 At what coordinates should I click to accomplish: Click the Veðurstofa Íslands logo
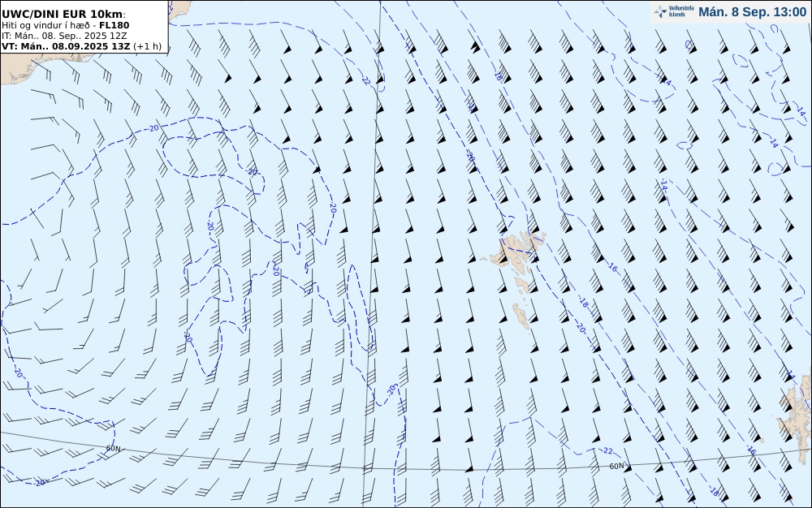pos(674,12)
